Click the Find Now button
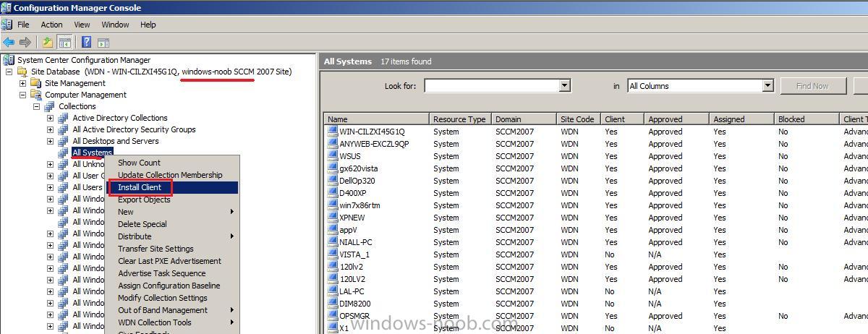 812,86
